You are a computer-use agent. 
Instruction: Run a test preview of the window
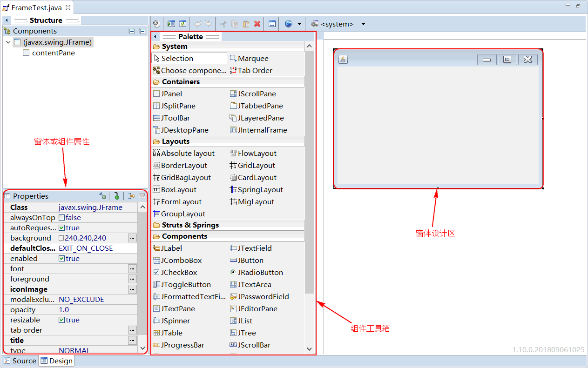tap(171, 23)
